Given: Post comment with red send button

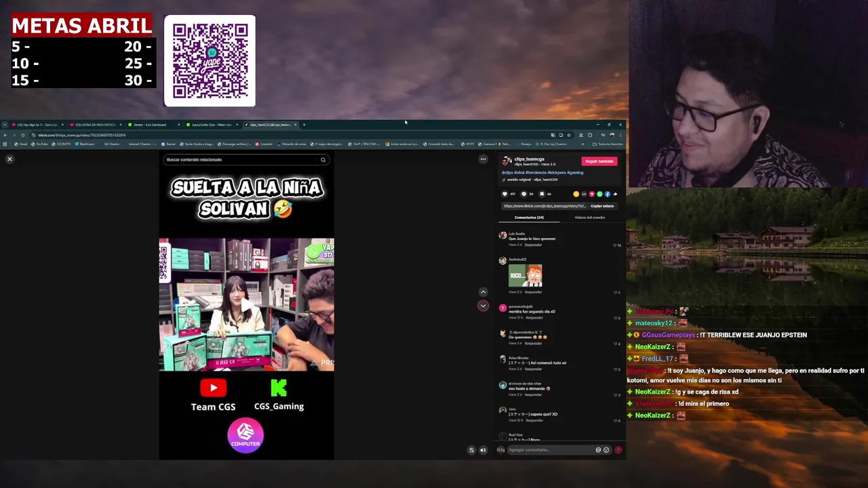Looking at the screenshot, I should (618, 450).
